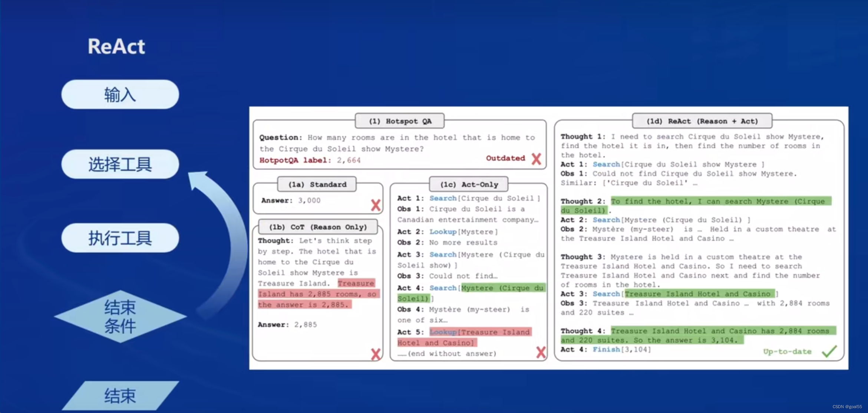Click the red X in Standard box
Screen dimensions: 868x413
[376, 205]
